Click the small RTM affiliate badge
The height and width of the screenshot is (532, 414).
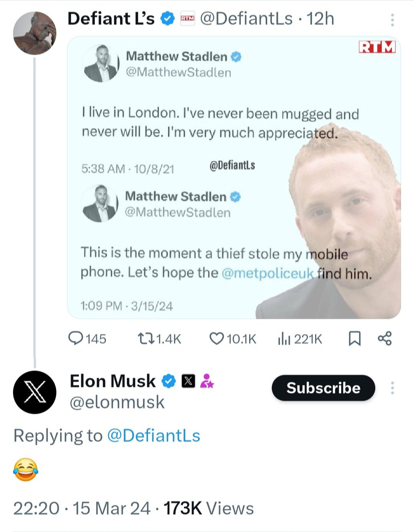(x=187, y=19)
